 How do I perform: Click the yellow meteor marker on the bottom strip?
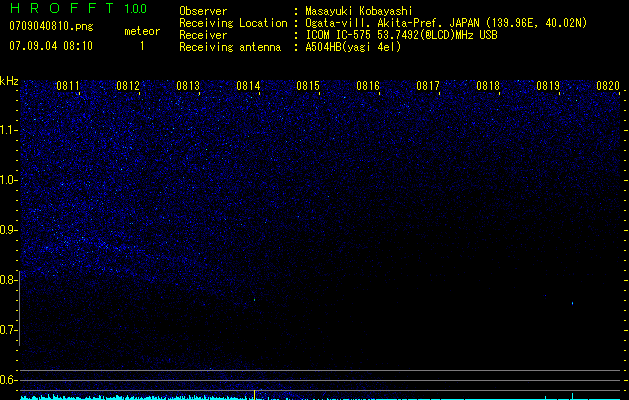(254, 394)
